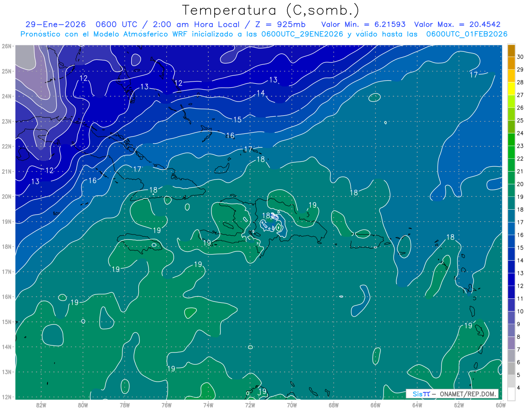Image resolution: width=532 pixels, height=411 pixels.
Task: Click the '0600 UTC' time in the subtitle
Action: (117, 25)
